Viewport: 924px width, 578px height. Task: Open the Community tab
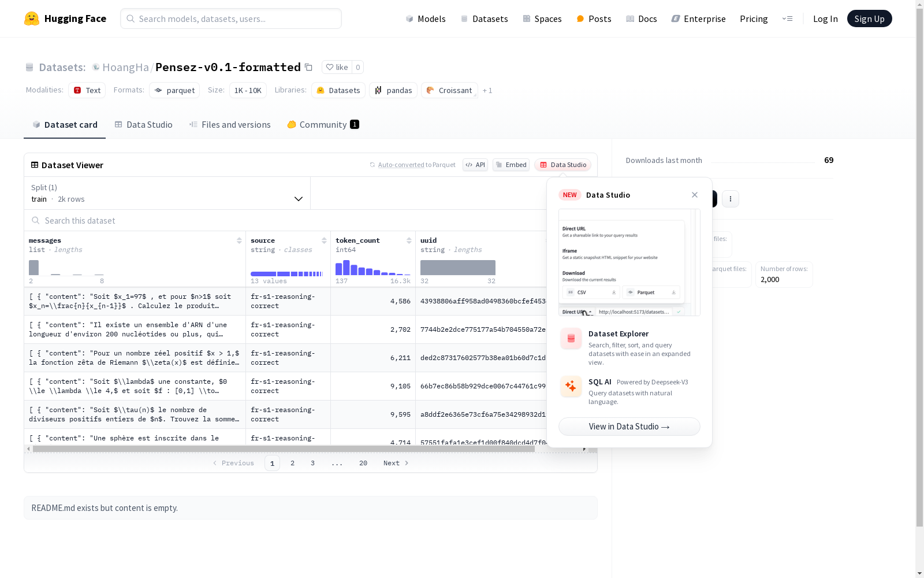(x=323, y=124)
